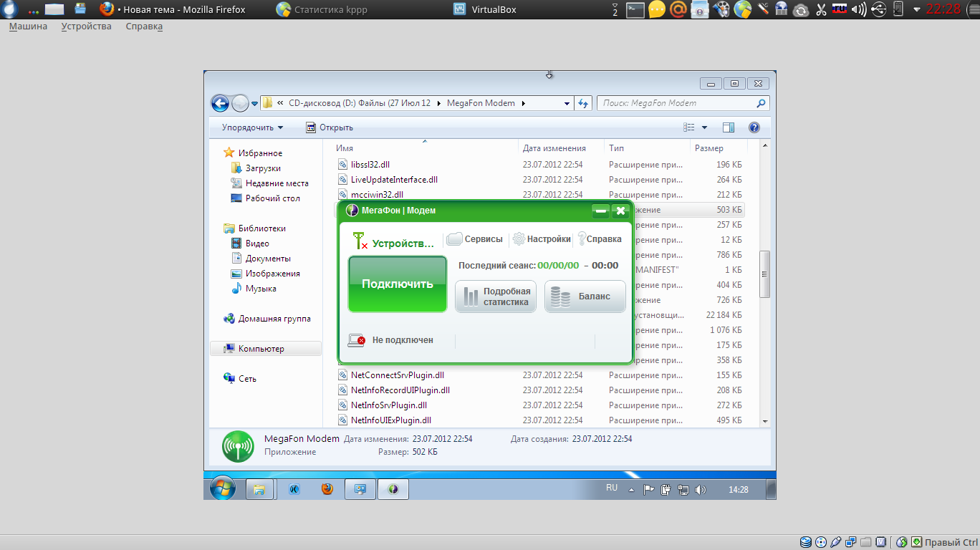Open the Документы library
This screenshot has width=980, height=550.
[x=261, y=259]
